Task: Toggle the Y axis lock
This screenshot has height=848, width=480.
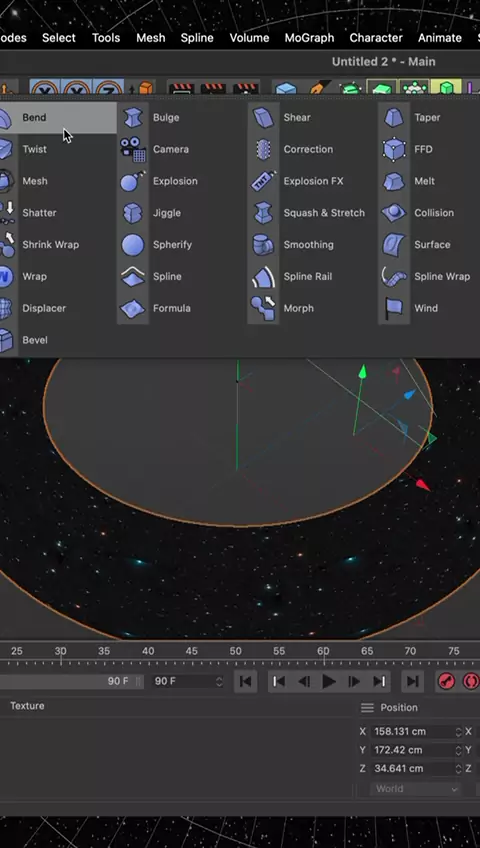Action: point(76,89)
